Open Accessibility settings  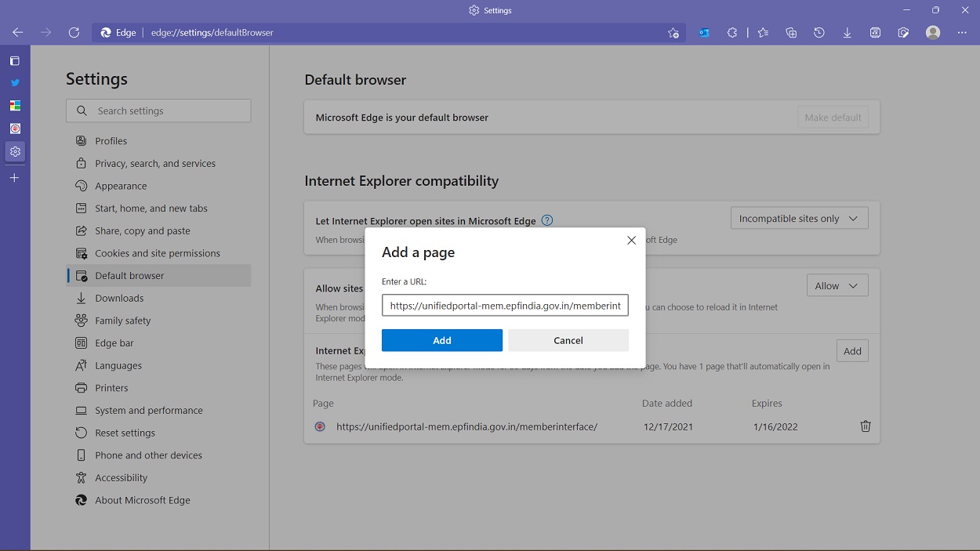158,477
